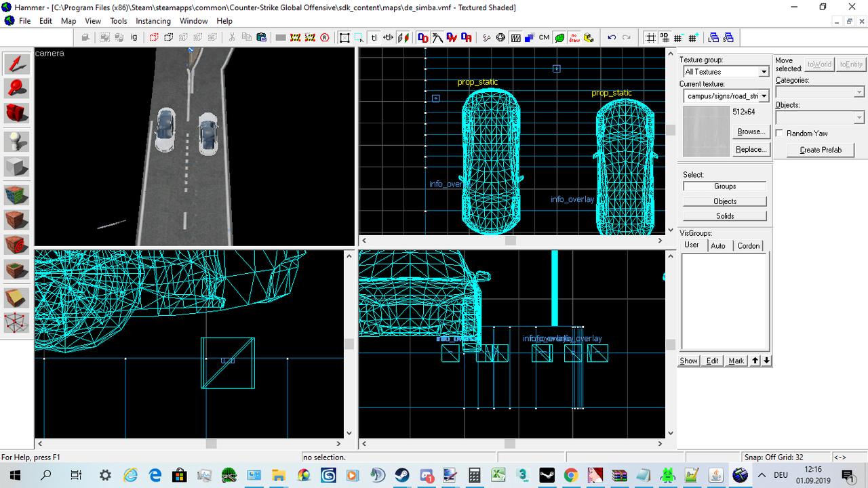
Task: Select by Objects button
Action: tap(725, 201)
